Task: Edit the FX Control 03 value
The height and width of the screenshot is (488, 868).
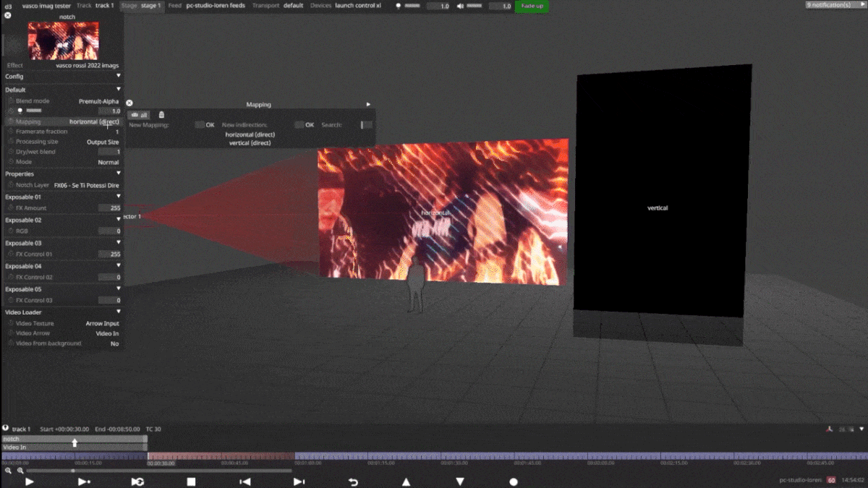Action: click(110, 300)
